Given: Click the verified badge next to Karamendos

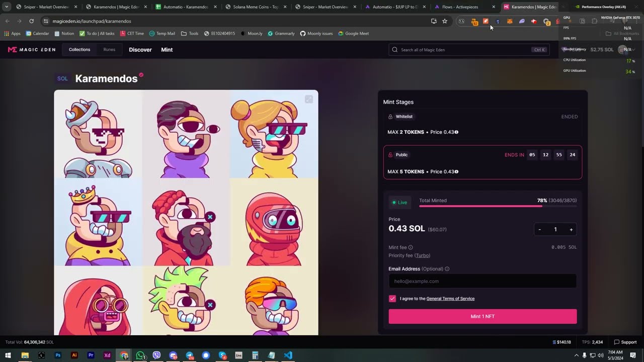Looking at the screenshot, I should coord(141,75).
